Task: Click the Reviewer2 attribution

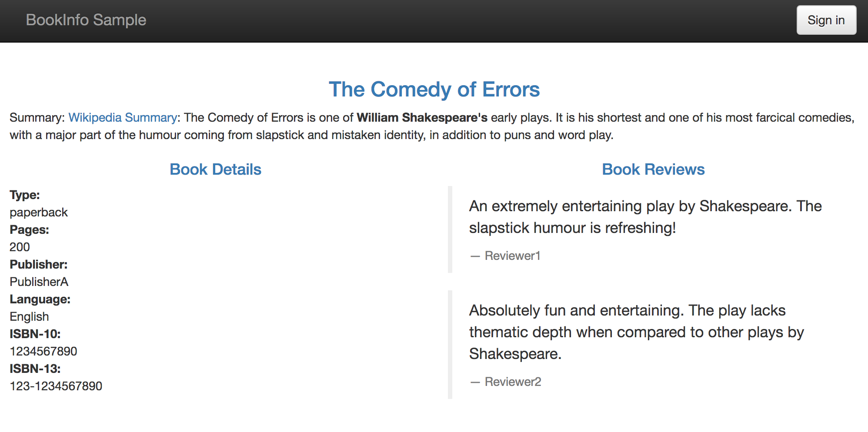Action: [x=513, y=382]
